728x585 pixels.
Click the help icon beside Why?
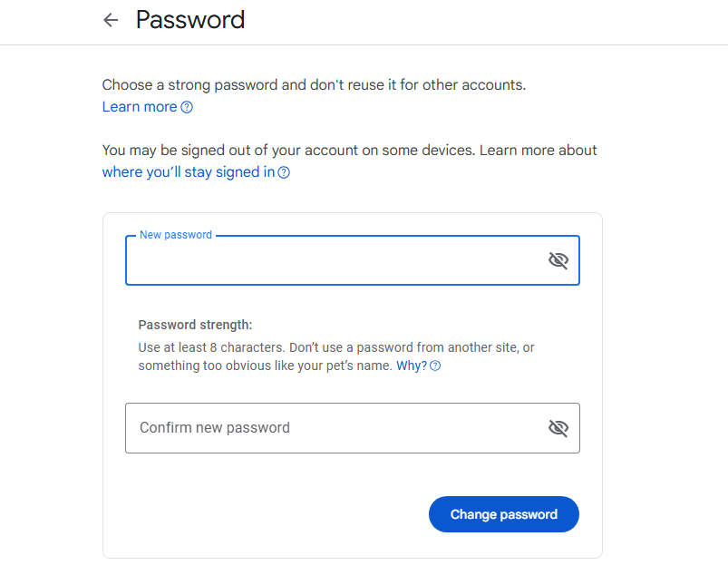435,366
